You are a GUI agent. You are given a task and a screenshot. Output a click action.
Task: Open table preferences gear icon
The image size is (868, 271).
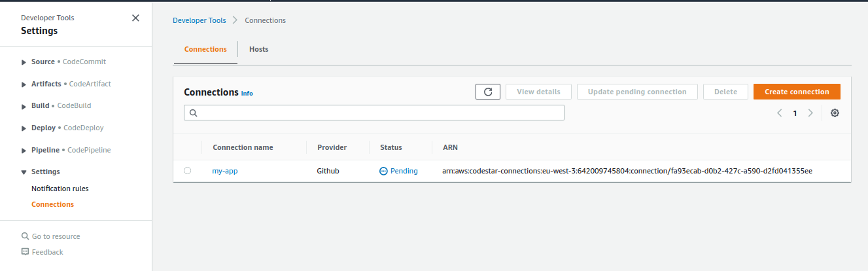point(835,113)
